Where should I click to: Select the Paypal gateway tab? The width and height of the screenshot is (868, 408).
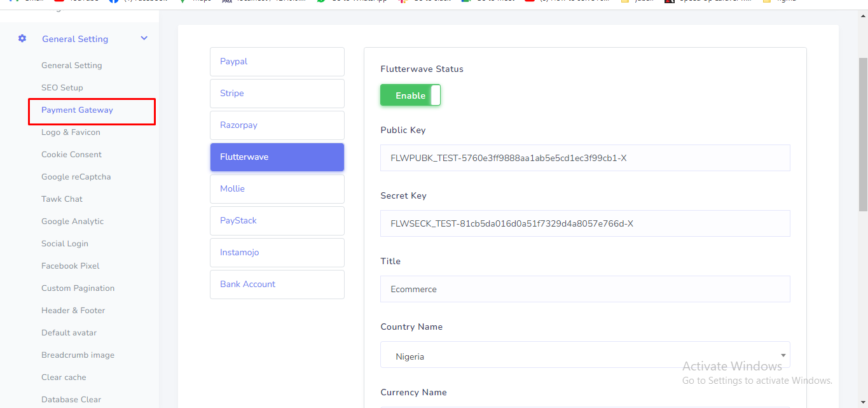(x=277, y=62)
